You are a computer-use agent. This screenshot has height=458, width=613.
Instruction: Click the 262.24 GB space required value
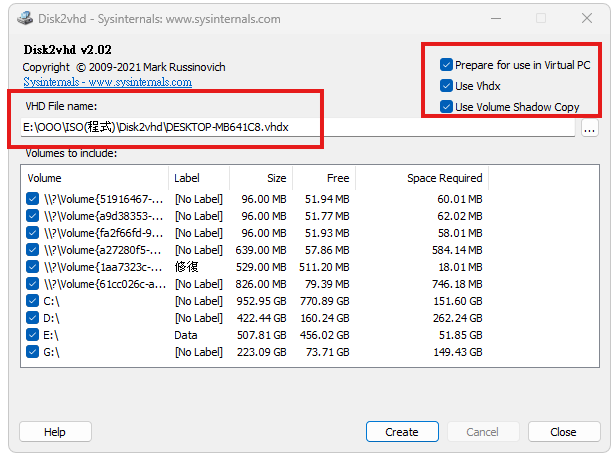tap(458, 318)
